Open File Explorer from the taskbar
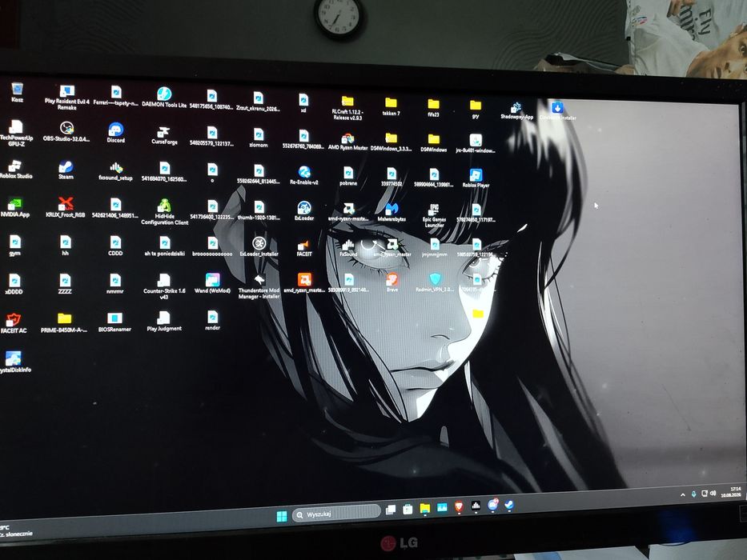Screen dimensions: 747x560 [425, 509]
